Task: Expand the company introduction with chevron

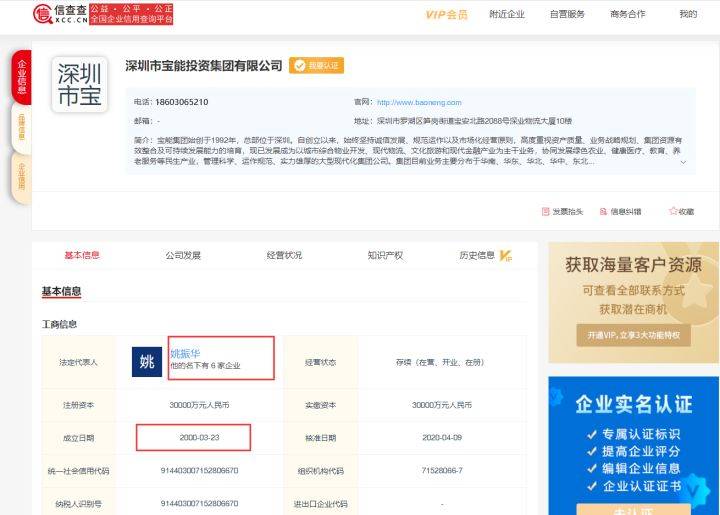Action: (683, 162)
